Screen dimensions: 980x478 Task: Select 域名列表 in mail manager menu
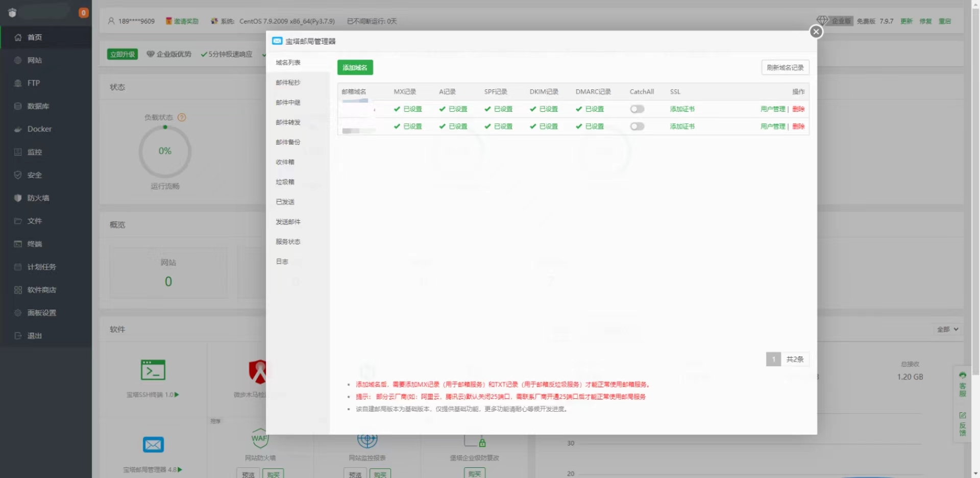pos(288,63)
